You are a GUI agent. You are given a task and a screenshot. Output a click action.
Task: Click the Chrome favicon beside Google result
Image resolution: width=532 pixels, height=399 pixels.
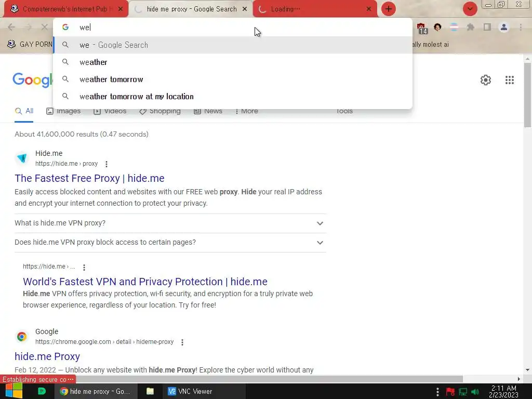tap(22, 336)
